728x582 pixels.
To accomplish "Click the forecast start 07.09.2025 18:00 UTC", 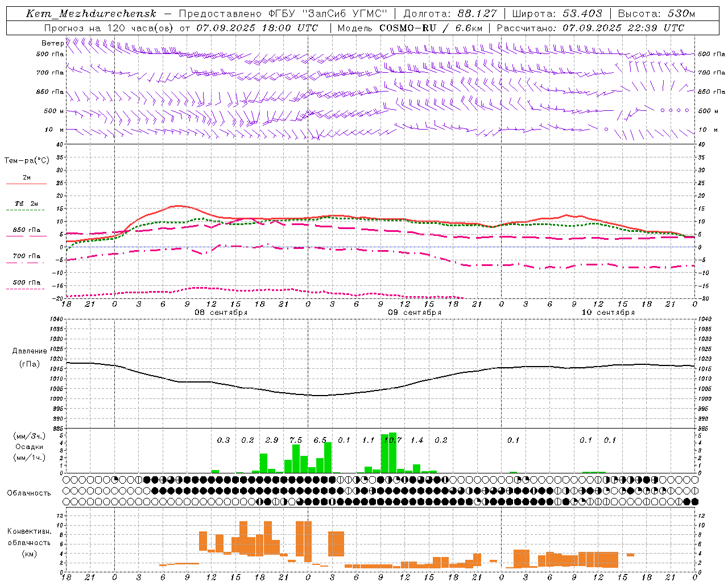I will 257,28.
